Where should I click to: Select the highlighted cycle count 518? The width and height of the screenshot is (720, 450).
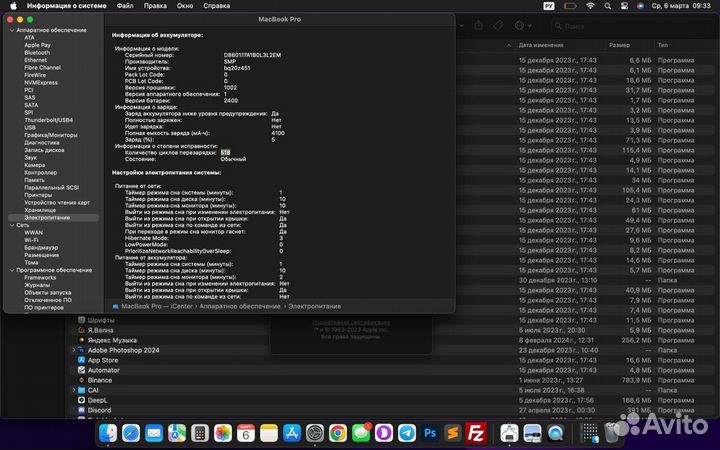tap(225, 152)
